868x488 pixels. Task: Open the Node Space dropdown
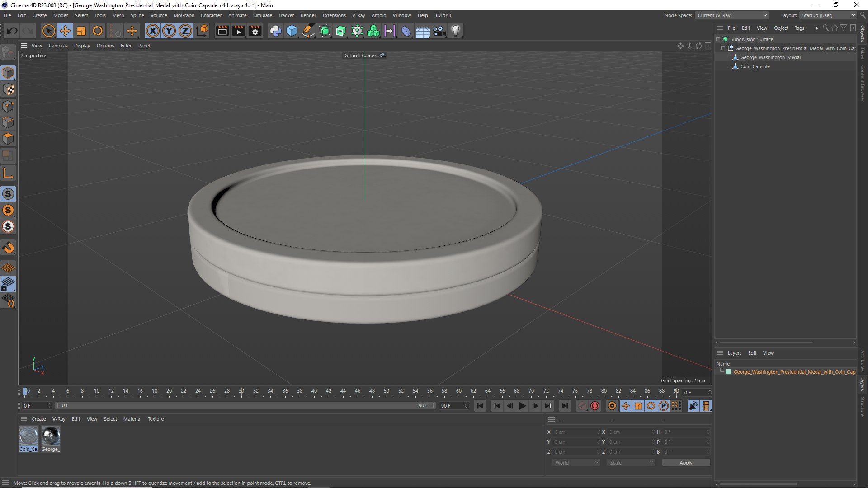[732, 15]
